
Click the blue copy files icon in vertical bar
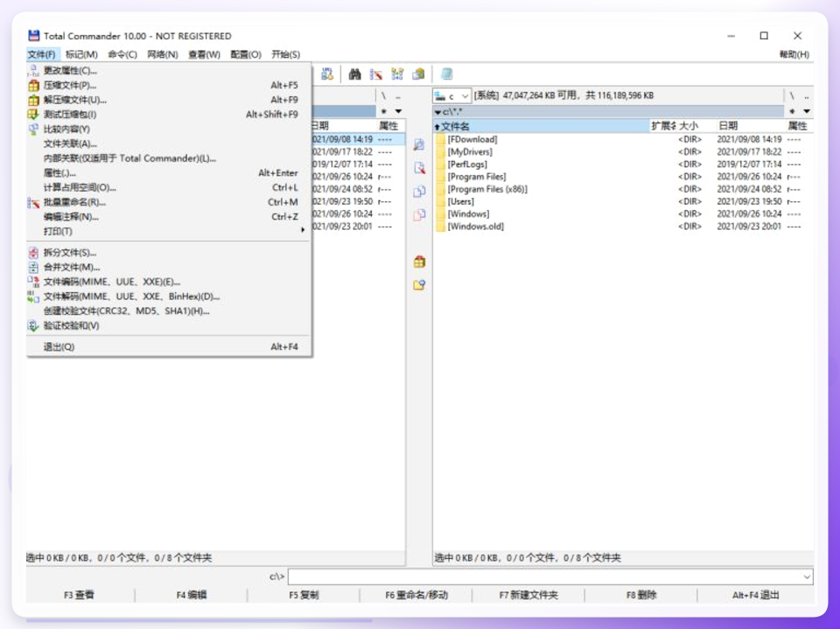(419, 192)
